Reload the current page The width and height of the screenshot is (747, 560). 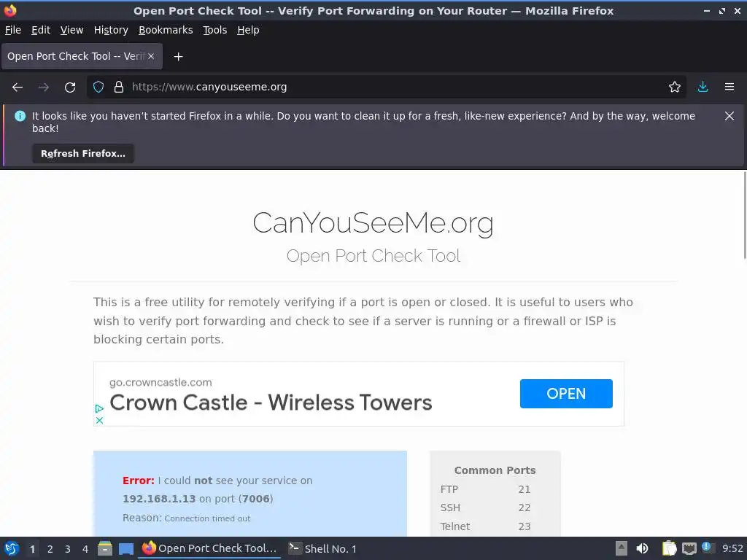[x=70, y=87]
